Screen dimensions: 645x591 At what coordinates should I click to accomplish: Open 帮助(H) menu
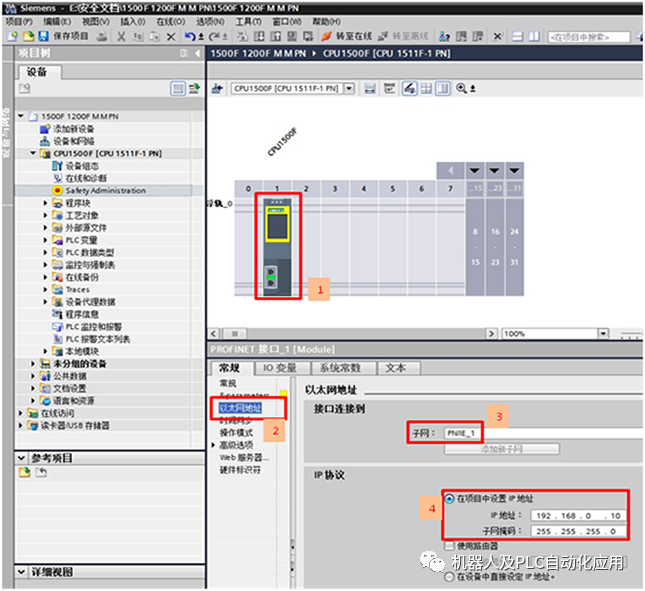pyautogui.click(x=326, y=21)
